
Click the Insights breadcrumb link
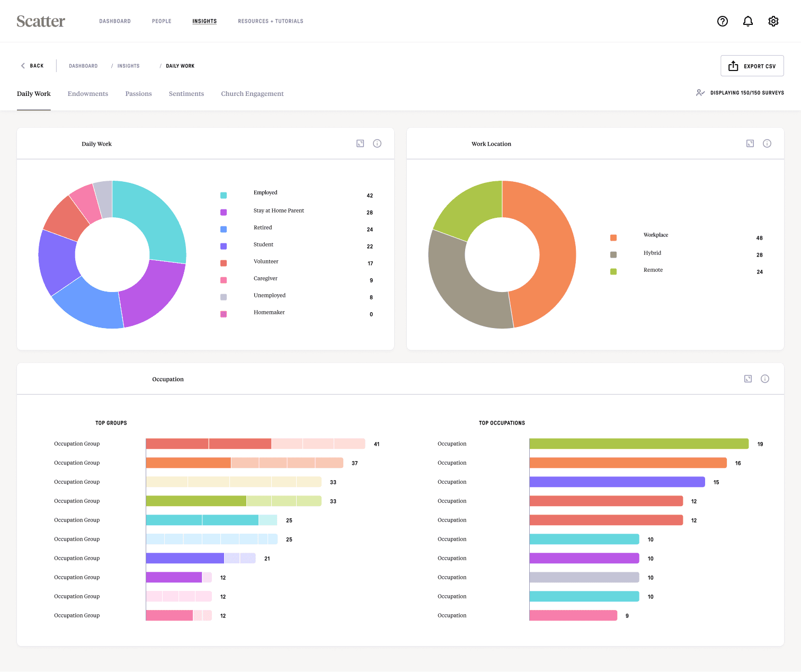tap(128, 66)
